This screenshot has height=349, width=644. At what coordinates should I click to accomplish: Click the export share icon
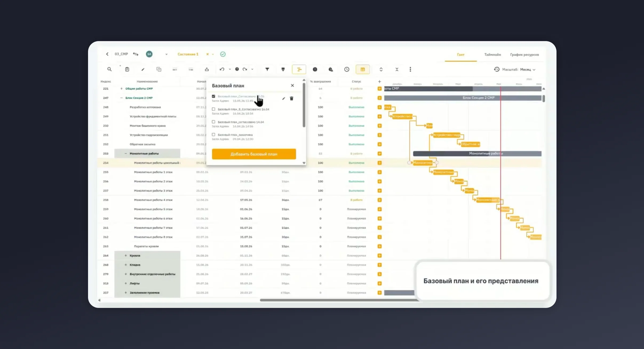pyautogui.click(x=207, y=69)
